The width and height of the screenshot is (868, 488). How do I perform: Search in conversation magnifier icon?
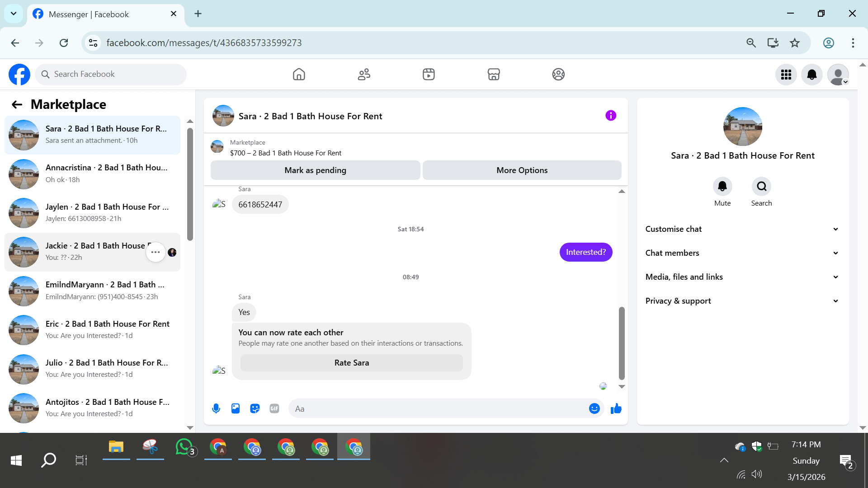click(762, 186)
